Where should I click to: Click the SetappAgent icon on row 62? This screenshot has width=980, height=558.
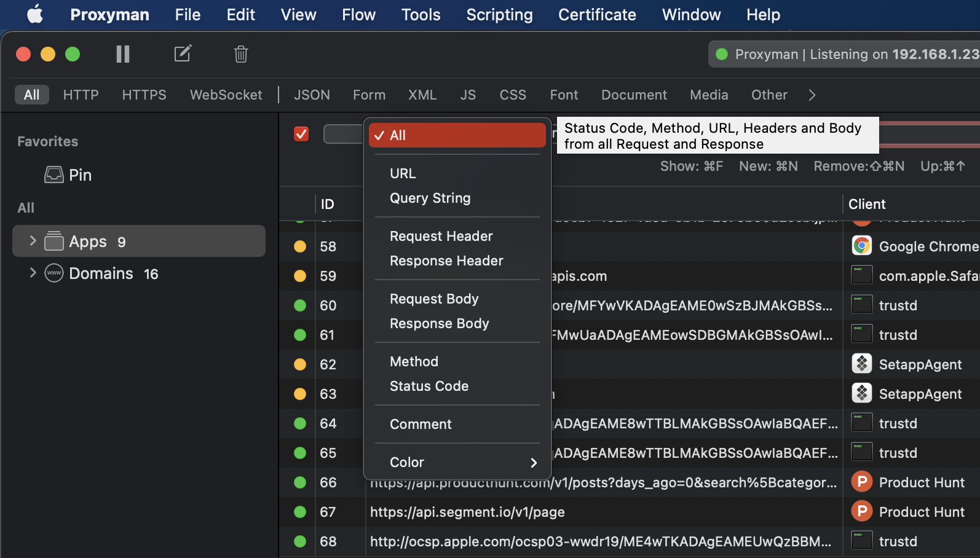point(862,364)
